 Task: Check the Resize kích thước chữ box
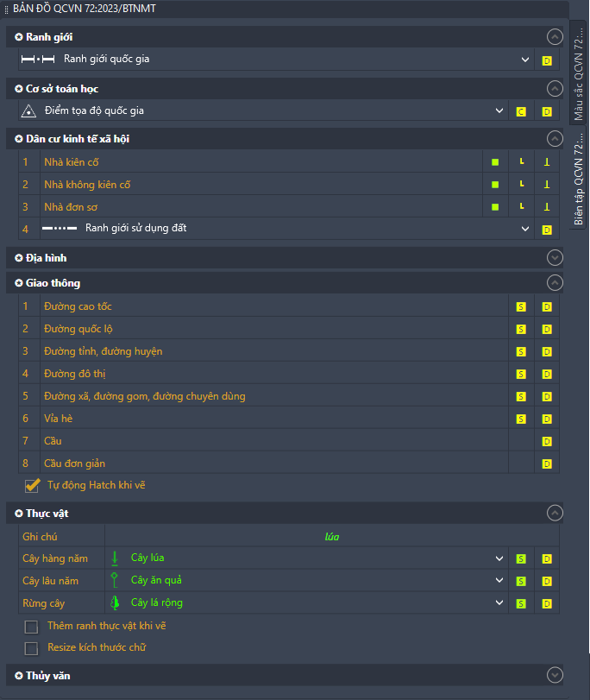(x=32, y=647)
